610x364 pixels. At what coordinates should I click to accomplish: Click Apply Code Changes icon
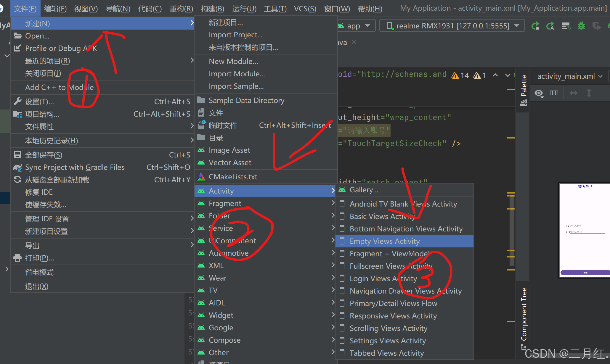point(550,26)
